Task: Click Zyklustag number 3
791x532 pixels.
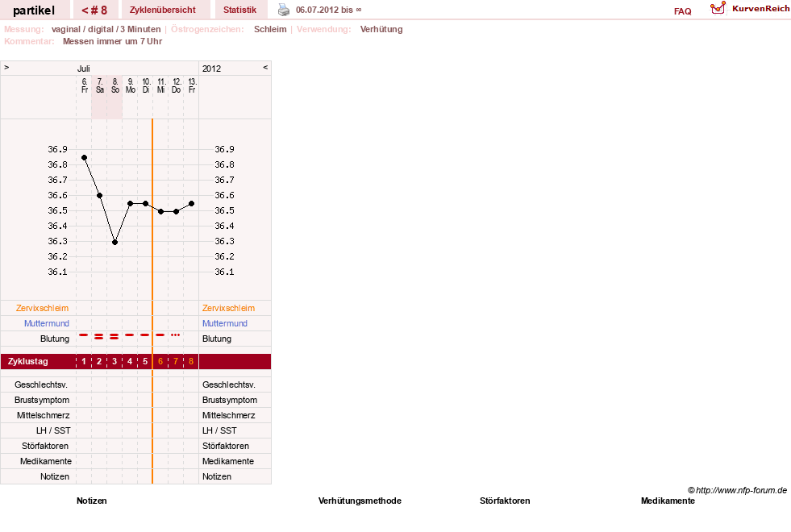Action: (114, 362)
